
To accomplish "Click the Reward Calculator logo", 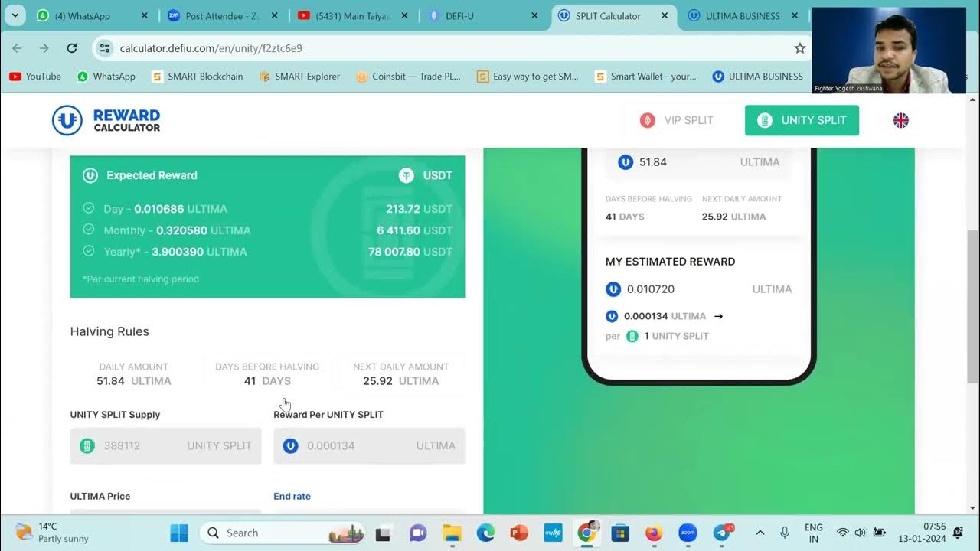I will tap(106, 120).
